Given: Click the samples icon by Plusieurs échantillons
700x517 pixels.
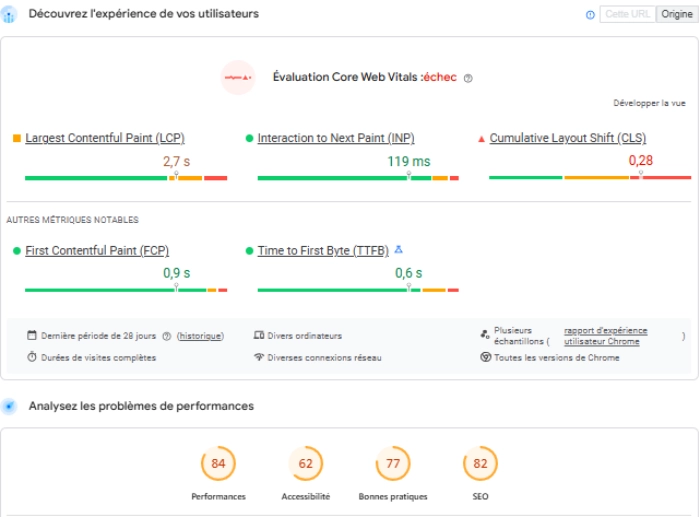Looking at the screenshot, I should tap(485, 334).
